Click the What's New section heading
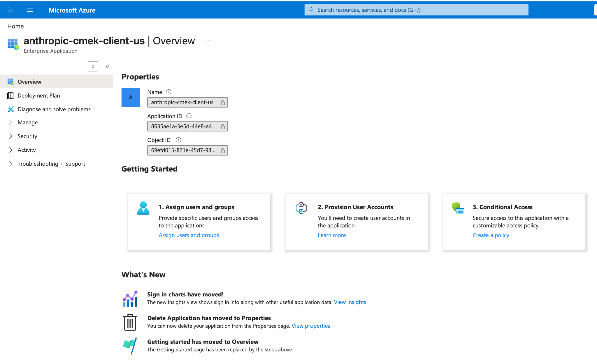 point(143,275)
